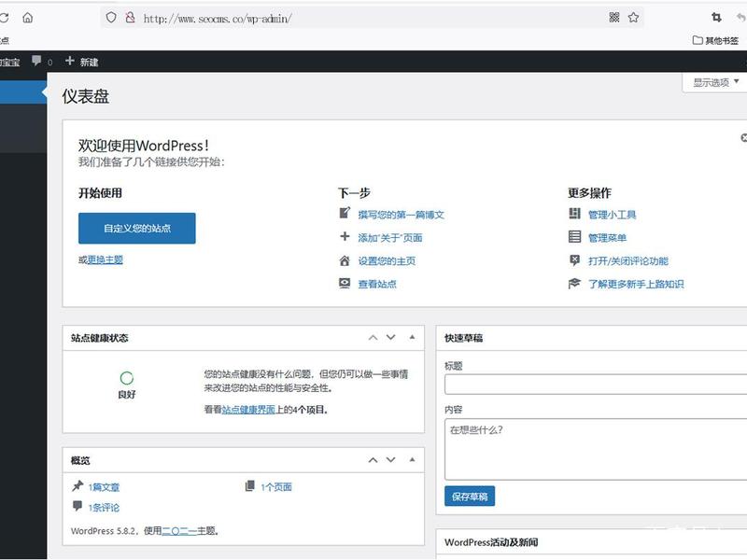747x560 pixels.
Task: Open the 显示选项 screen options dropdown
Action: 715,82
